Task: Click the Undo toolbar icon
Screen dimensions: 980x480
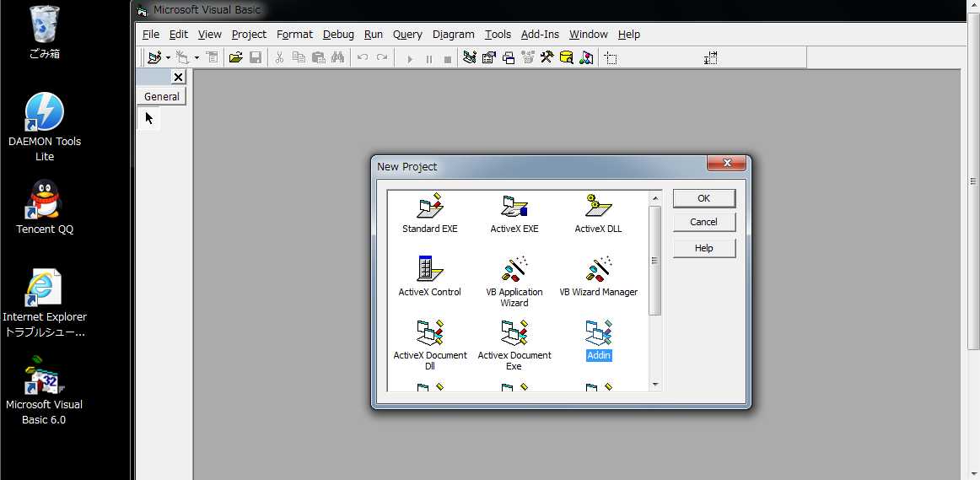Action: (363, 58)
